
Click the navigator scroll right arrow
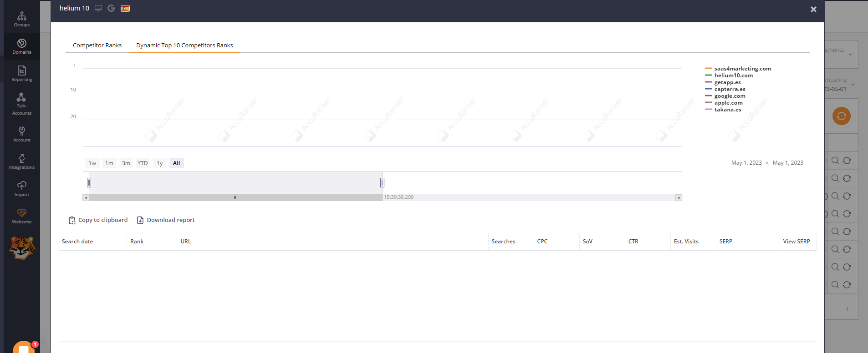[679, 197]
